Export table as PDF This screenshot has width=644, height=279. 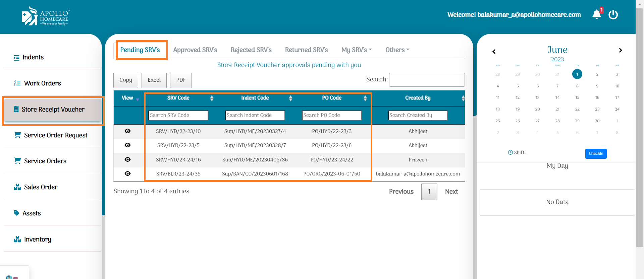coord(181,80)
